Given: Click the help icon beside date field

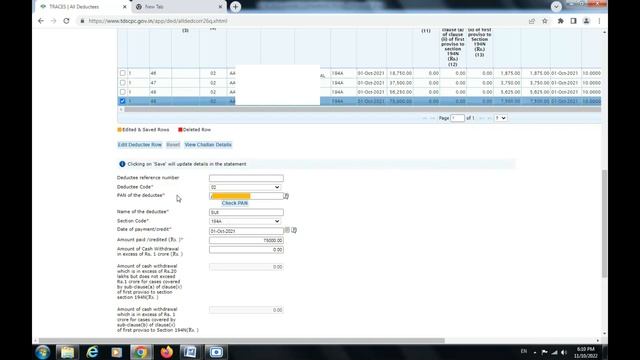Looking at the screenshot, I should point(294,230).
